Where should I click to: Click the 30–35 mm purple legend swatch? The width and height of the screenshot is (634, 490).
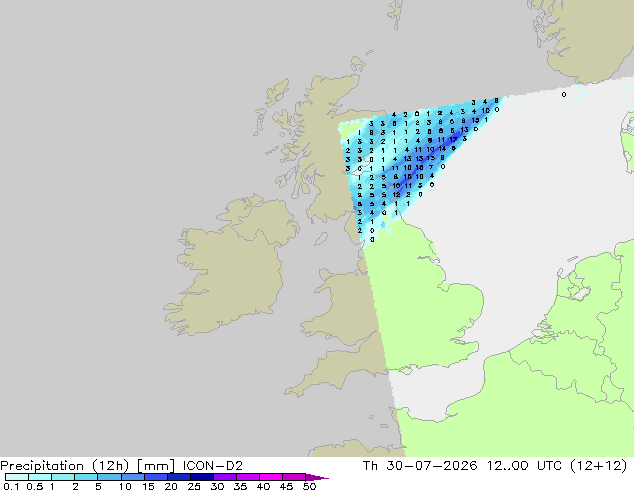click(225, 477)
